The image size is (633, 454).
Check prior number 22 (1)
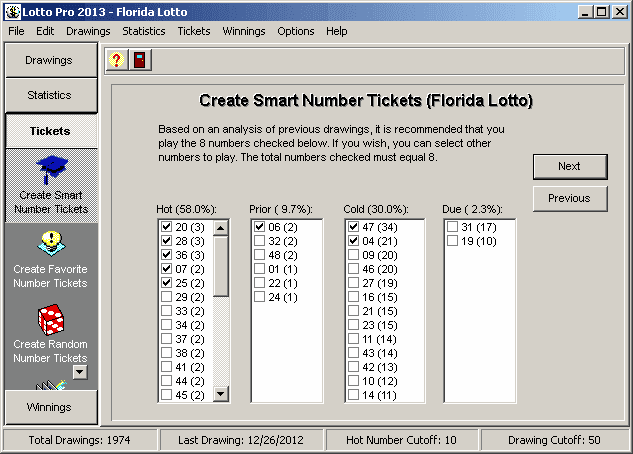pyautogui.click(x=260, y=283)
